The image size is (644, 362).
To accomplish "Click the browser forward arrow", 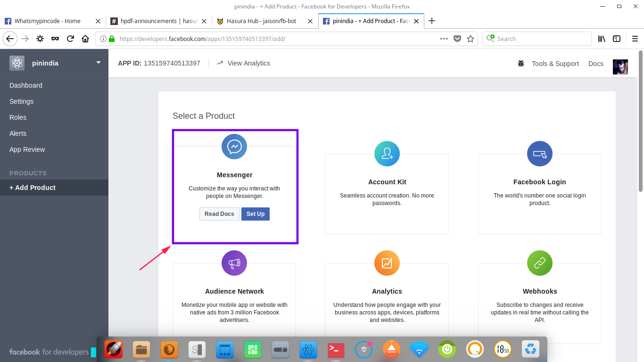I will [25, 39].
